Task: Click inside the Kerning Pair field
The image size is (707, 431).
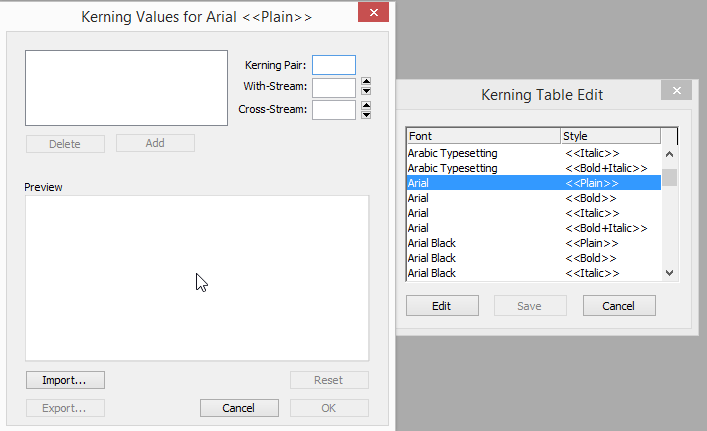Action: point(334,65)
